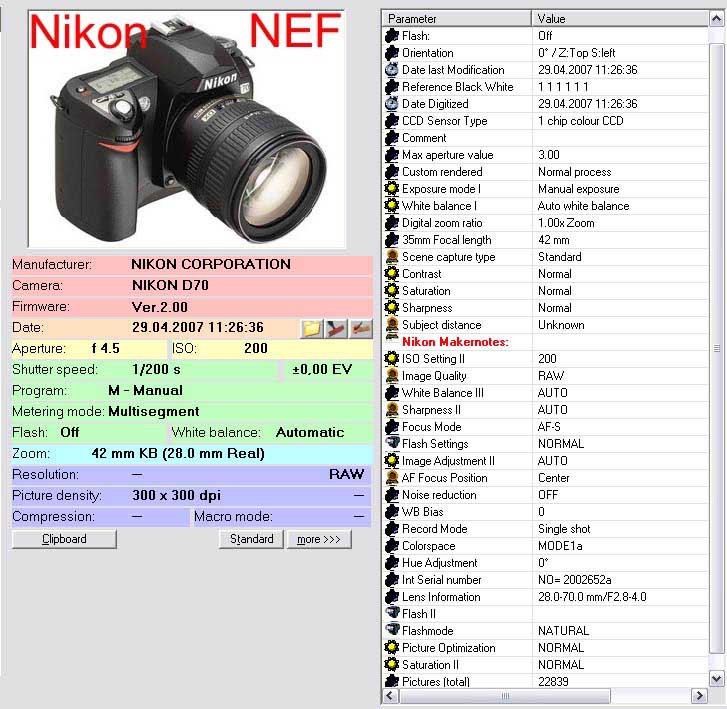Click the pen signature icon beside Date
The width and height of the screenshot is (727, 709).
pyautogui.click(x=361, y=328)
